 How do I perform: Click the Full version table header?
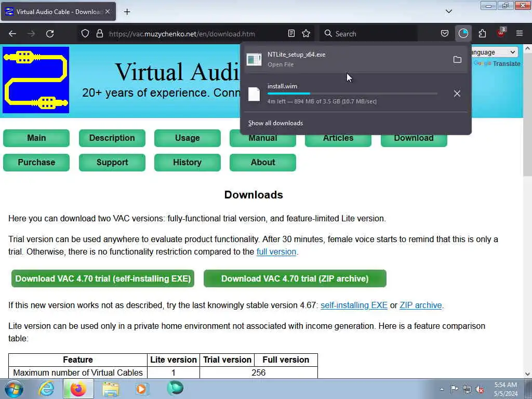[286, 360]
